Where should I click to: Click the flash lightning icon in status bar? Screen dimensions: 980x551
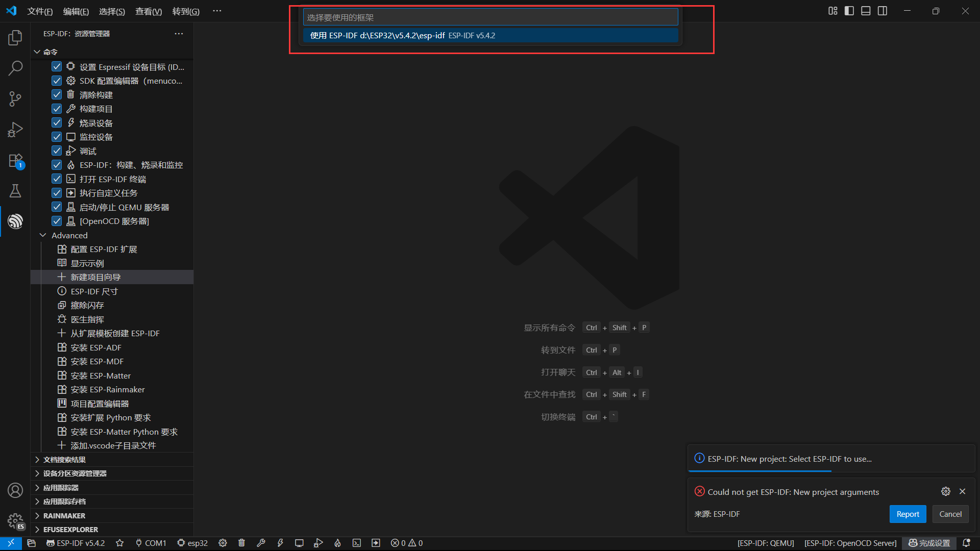pyautogui.click(x=280, y=543)
